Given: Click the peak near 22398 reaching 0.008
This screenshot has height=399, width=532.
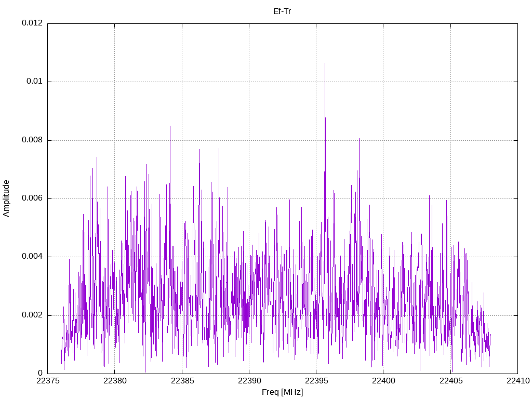Looking at the screenshot, I should point(360,139).
